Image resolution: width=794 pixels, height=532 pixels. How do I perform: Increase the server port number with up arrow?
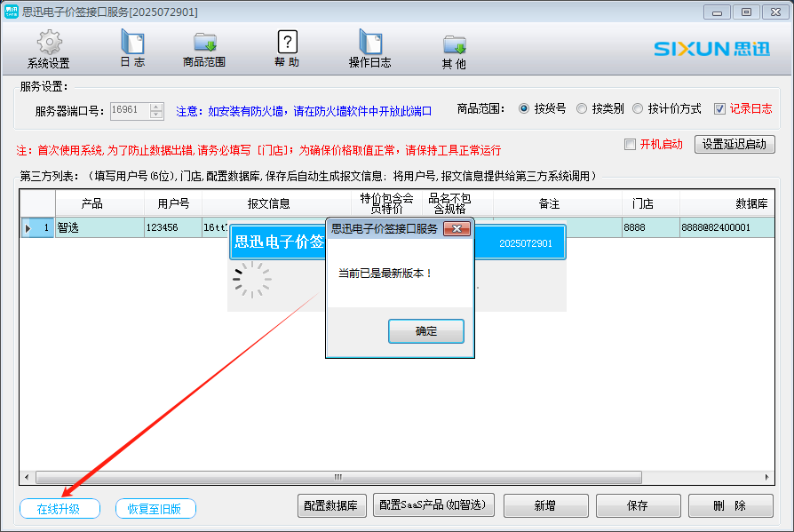(x=156, y=107)
